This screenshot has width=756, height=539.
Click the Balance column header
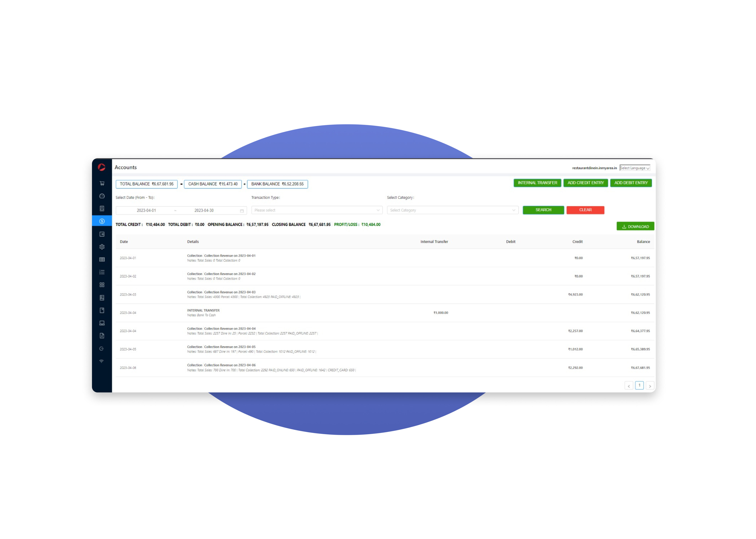click(643, 242)
